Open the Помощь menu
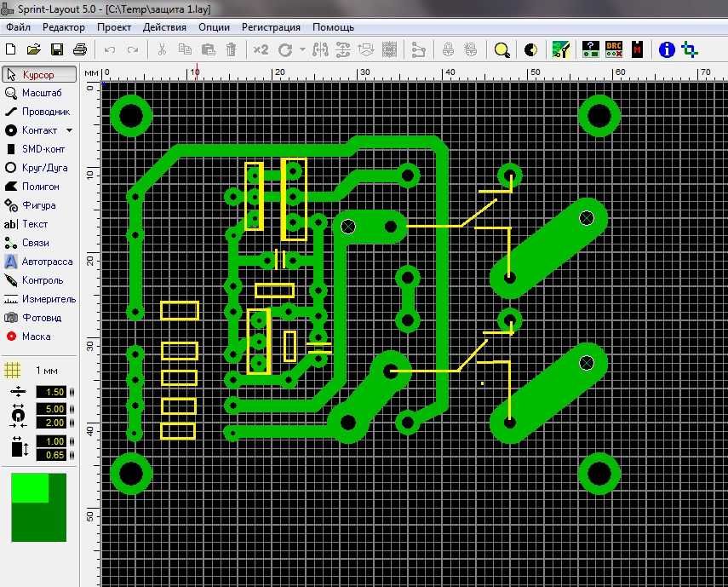The width and height of the screenshot is (728, 587). pyautogui.click(x=334, y=27)
